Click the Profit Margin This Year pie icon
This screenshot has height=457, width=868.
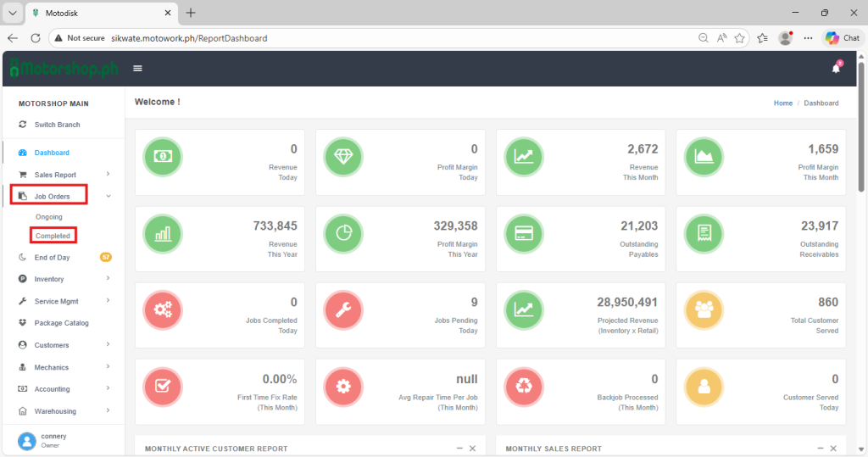coord(342,234)
